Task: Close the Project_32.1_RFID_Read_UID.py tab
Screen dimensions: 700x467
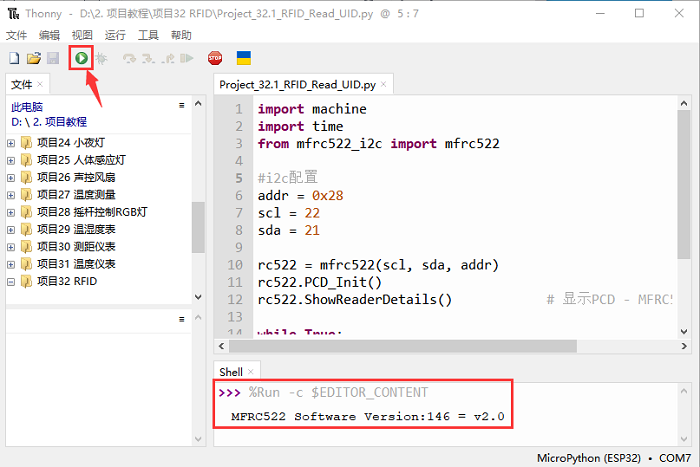Action: 384,85
